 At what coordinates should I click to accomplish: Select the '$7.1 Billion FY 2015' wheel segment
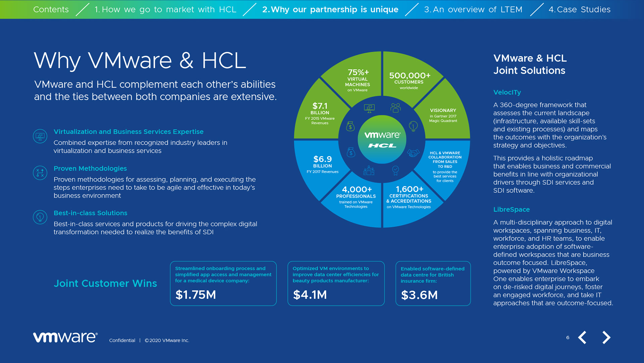[x=320, y=114]
